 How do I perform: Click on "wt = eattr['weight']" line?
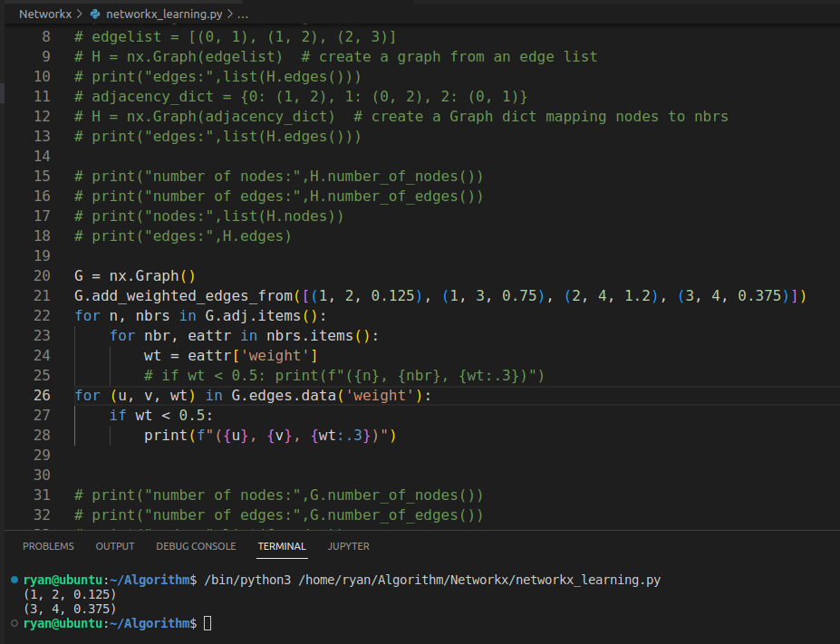[231, 355]
